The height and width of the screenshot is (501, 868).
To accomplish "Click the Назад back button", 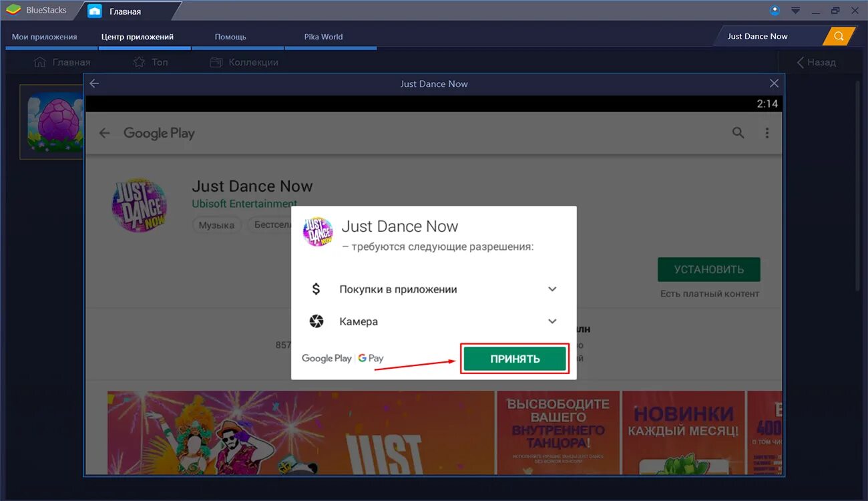I will click(x=816, y=62).
